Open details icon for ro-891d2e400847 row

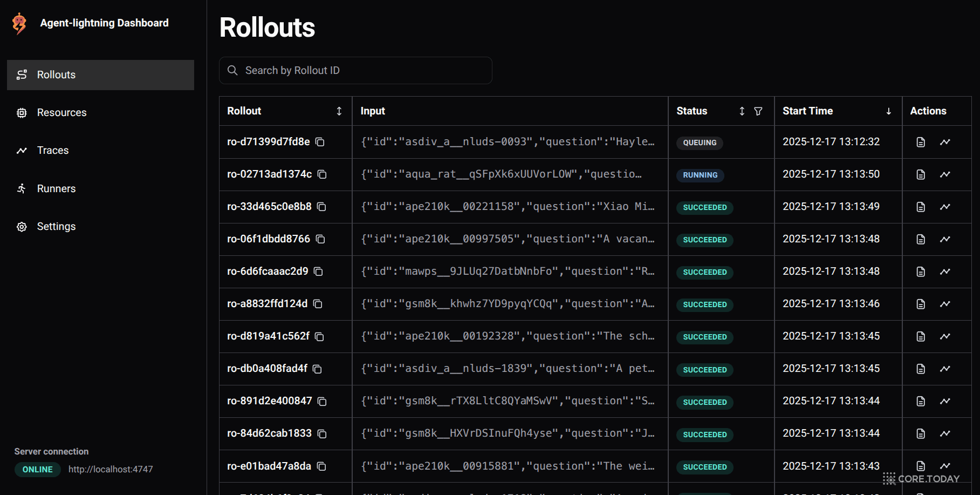(x=921, y=401)
